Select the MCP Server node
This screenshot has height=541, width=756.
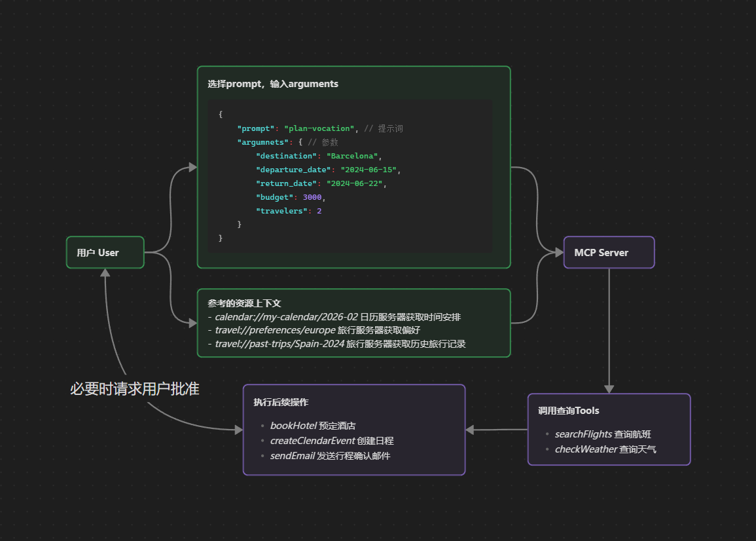click(609, 252)
